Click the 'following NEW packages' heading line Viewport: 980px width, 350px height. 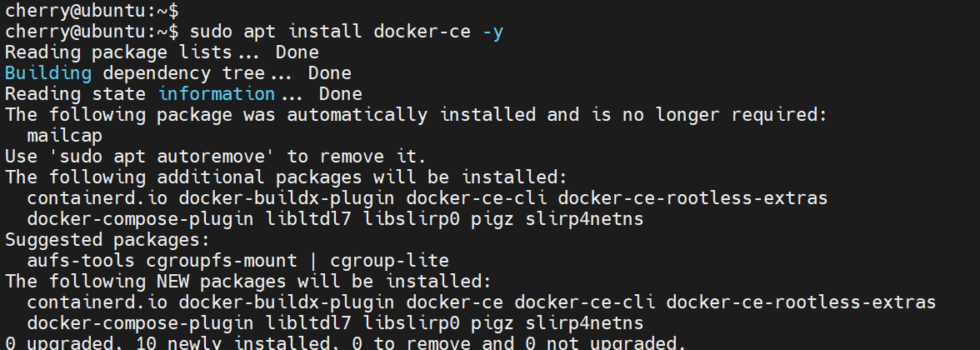point(248,282)
